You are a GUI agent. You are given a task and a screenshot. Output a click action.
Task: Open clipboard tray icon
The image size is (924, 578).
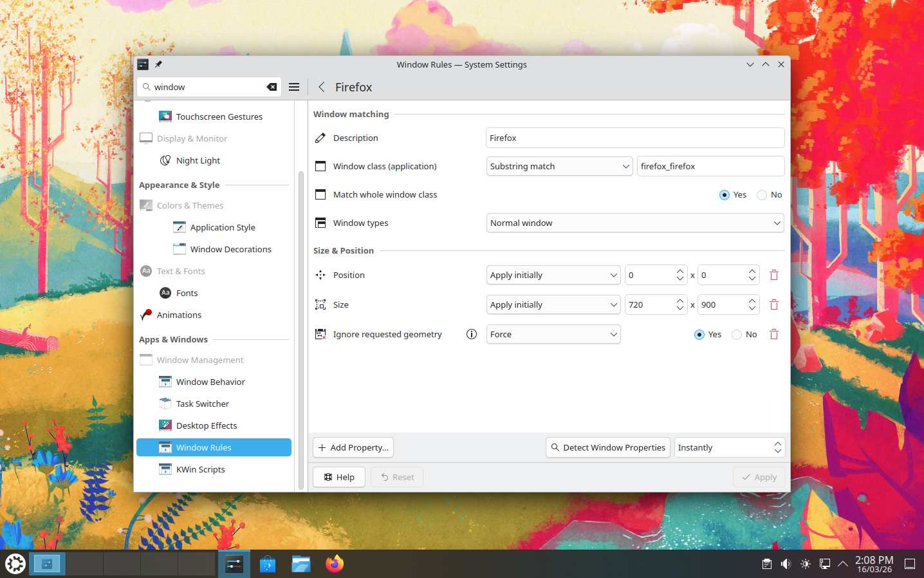click(x=766, y=564)
